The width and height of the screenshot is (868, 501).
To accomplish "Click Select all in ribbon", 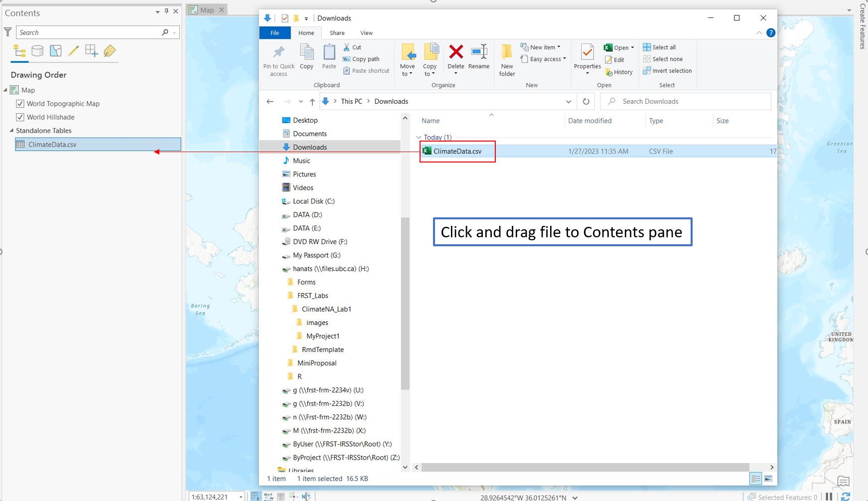I will (659, 47).
